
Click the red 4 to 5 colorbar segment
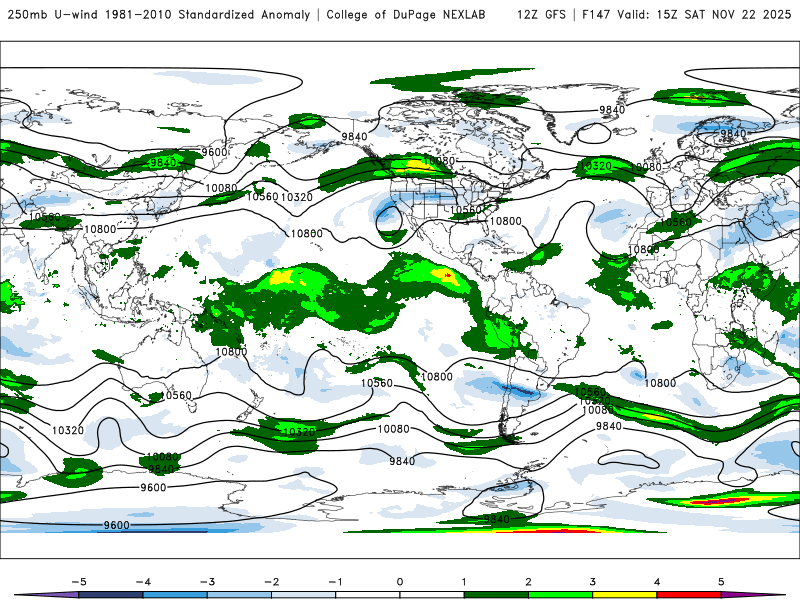point(689,595)
